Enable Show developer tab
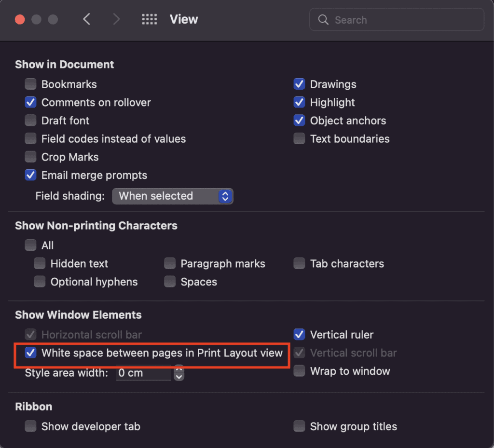This screenshot has width=494, height=448. pos(31,426)
